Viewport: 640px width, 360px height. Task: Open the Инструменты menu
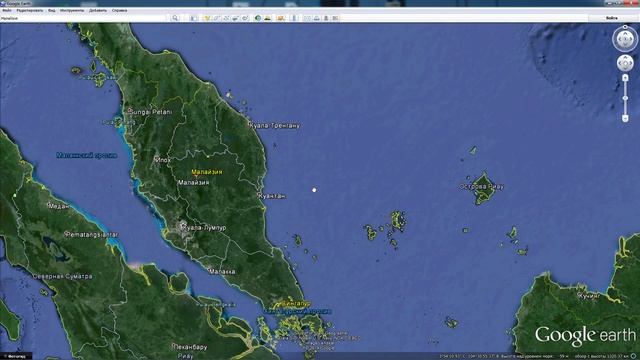click(72, 10)
